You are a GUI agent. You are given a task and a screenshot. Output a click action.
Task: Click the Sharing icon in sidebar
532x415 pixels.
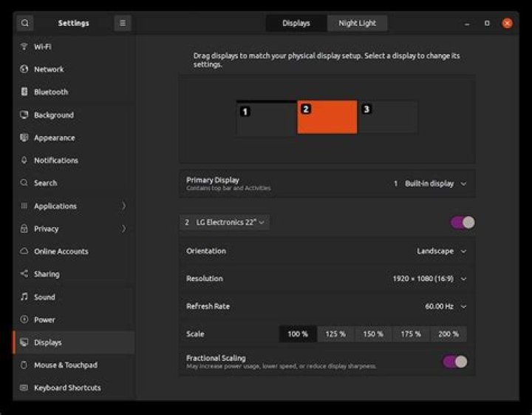24,274
